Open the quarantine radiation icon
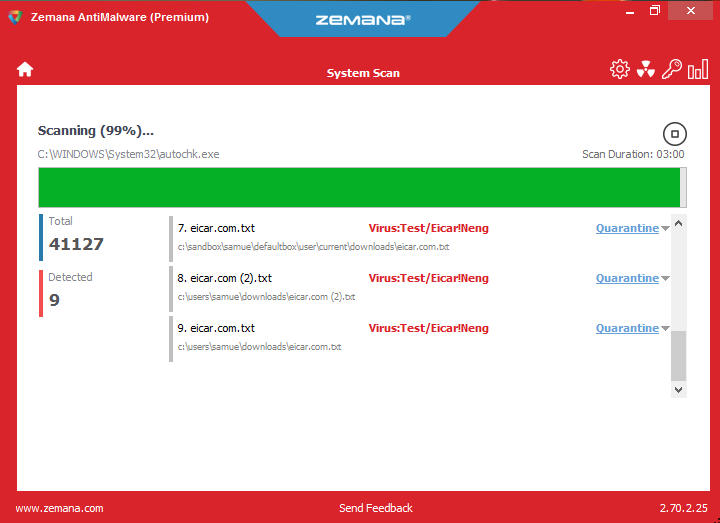The image size is (720, 523). tap(646, 69)
